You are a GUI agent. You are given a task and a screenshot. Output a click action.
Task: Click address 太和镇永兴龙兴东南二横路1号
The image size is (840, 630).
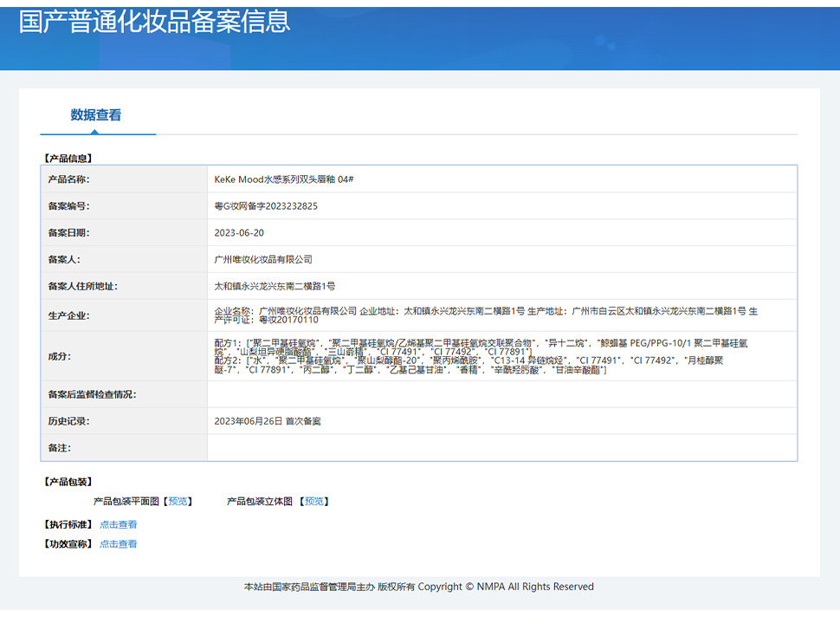point(275,286)
